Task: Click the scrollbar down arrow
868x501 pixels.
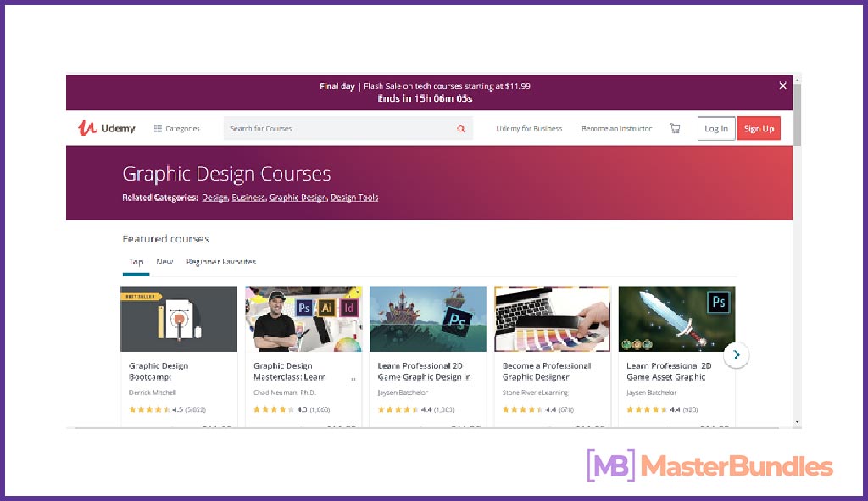Action: [x=797, y=422]
